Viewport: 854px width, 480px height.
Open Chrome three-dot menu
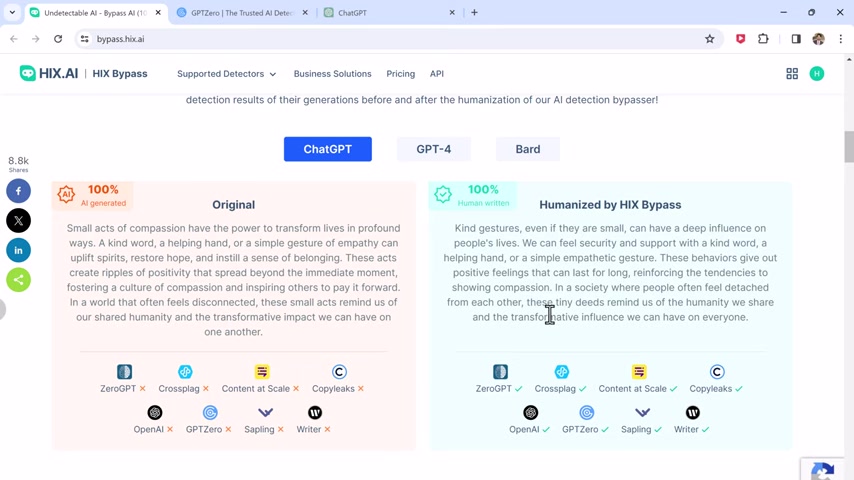coord(840,39)
